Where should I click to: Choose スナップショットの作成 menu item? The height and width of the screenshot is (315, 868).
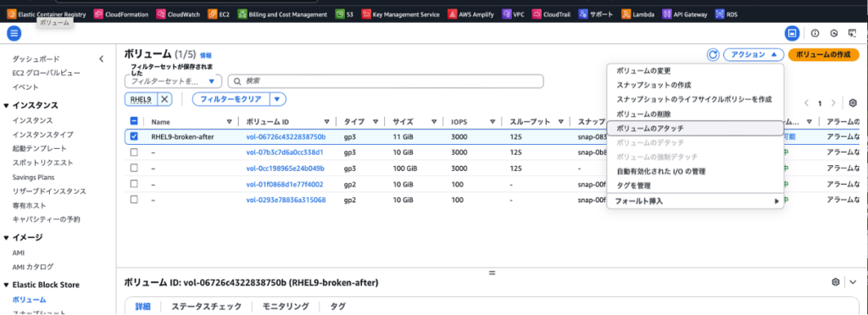(695, 86)
